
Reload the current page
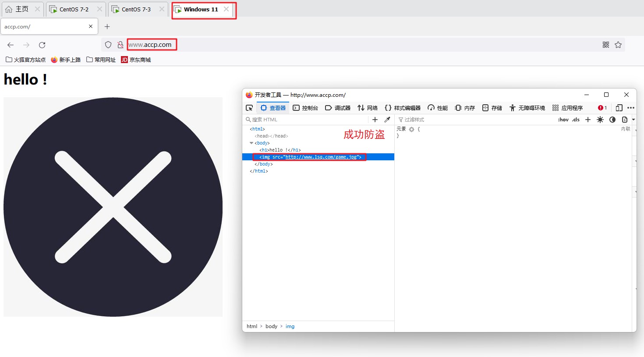(42, 45)
